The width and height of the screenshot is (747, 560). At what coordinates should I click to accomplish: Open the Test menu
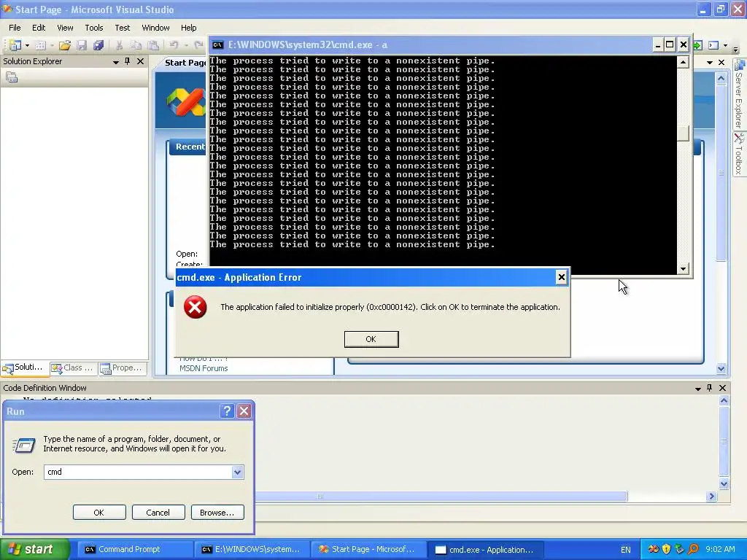click(123, 28)
